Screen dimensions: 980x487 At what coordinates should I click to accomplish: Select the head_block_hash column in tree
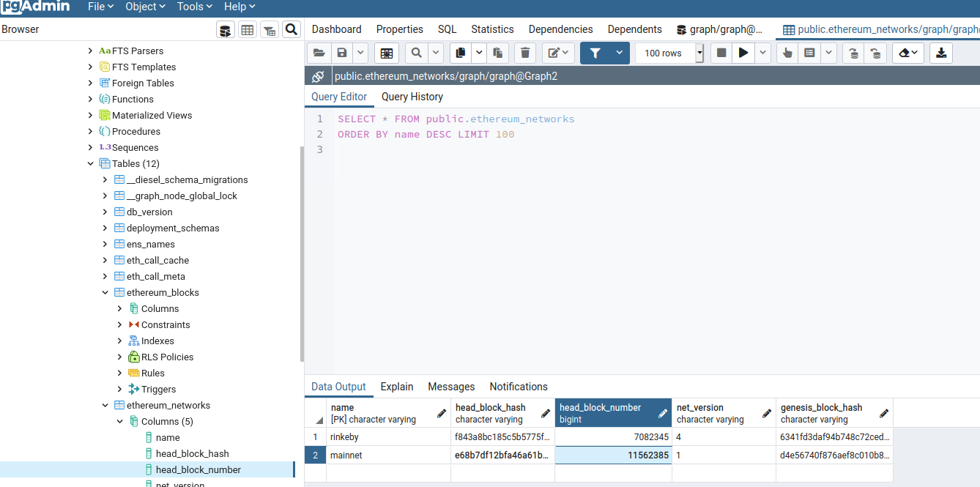[193, 453]
